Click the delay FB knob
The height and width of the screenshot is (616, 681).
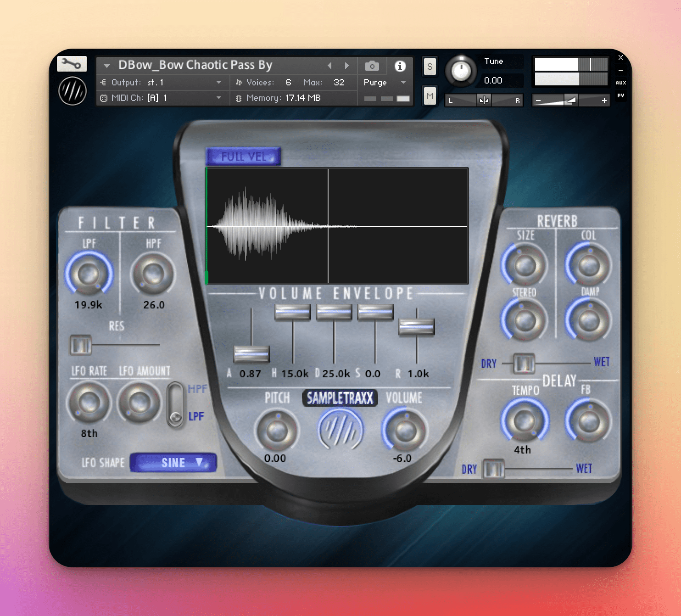(589, 420)
